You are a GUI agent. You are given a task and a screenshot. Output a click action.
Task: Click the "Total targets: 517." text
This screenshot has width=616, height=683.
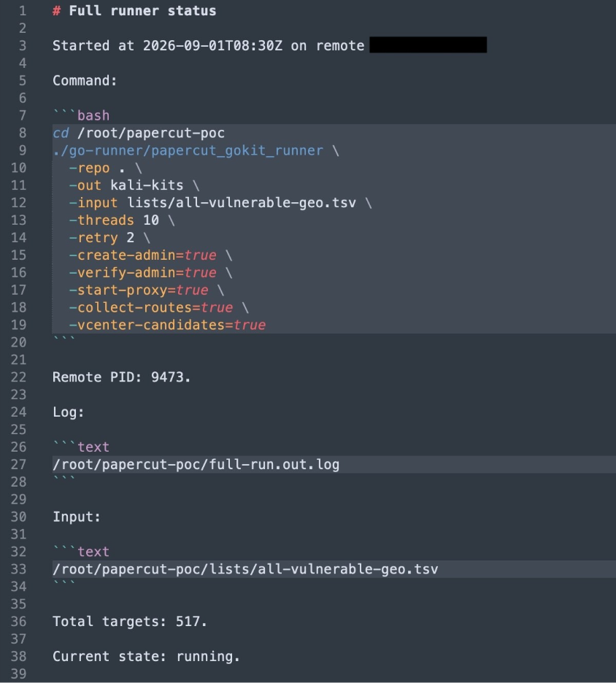click(130, 621)
